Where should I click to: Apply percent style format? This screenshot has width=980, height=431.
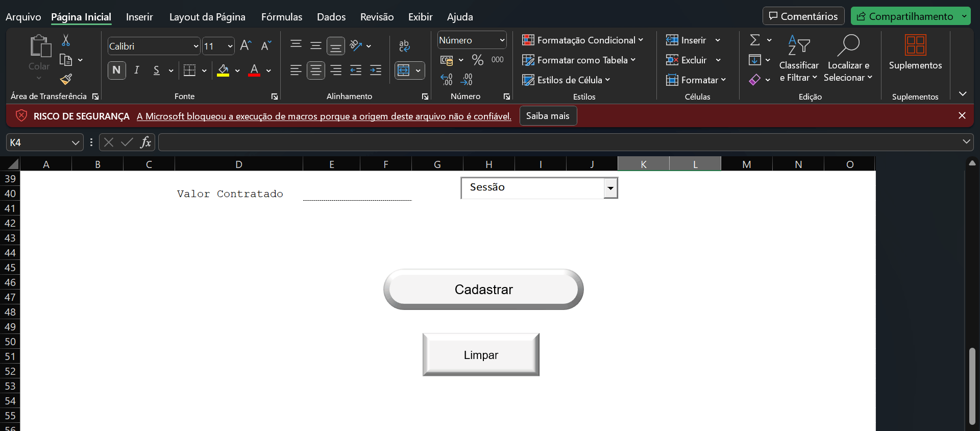point(478,60)
